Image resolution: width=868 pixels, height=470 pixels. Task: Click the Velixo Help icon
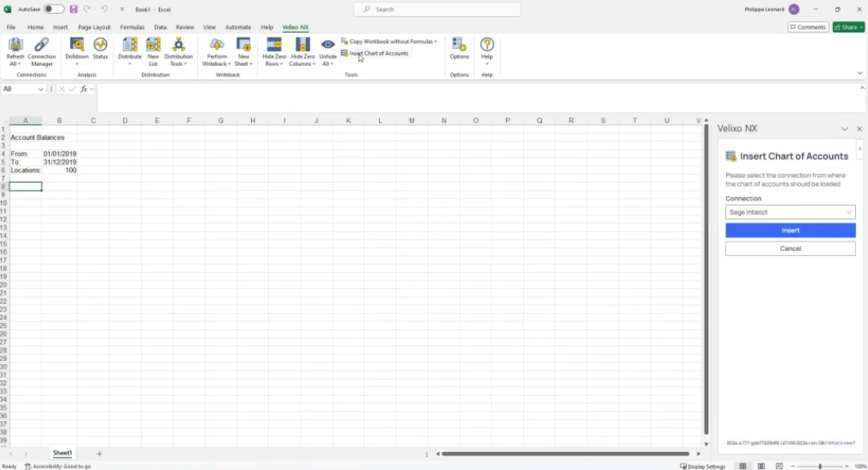pos(487,45)
